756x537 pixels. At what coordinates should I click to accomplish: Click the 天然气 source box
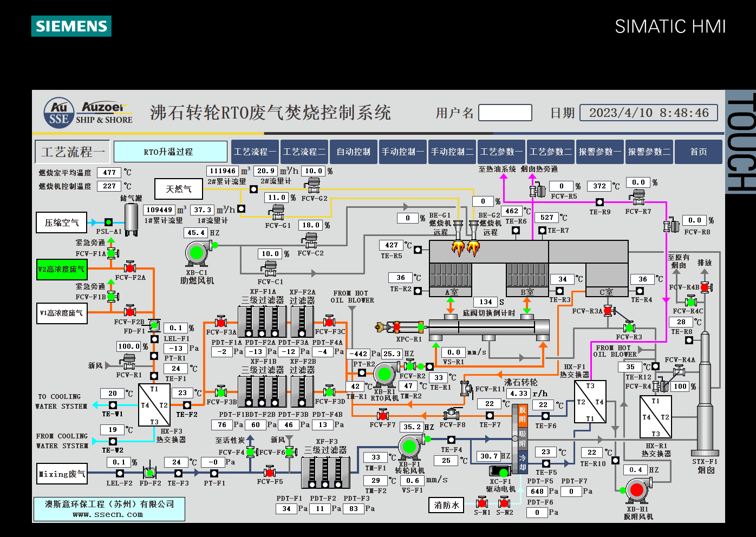point(179,189)
